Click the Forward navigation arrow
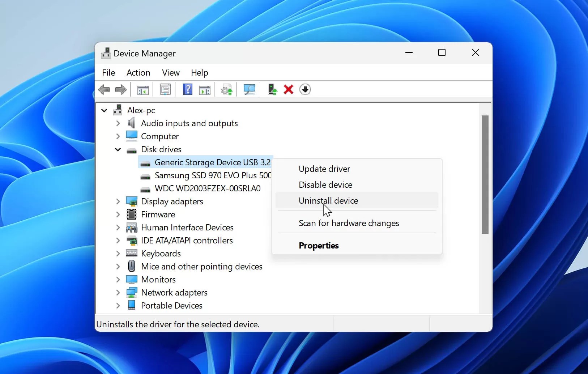The height and width of the screenshot is (374, 588). [120, 89]
